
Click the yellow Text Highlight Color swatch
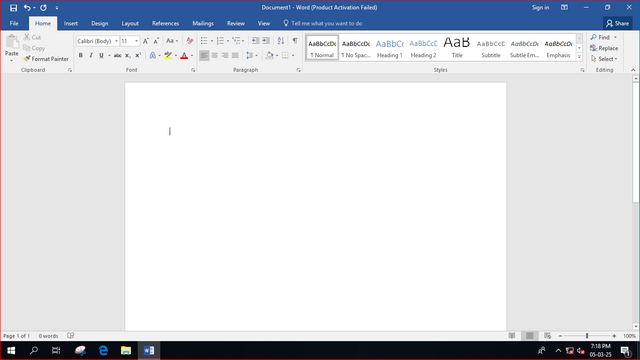[x=168, y=55]
